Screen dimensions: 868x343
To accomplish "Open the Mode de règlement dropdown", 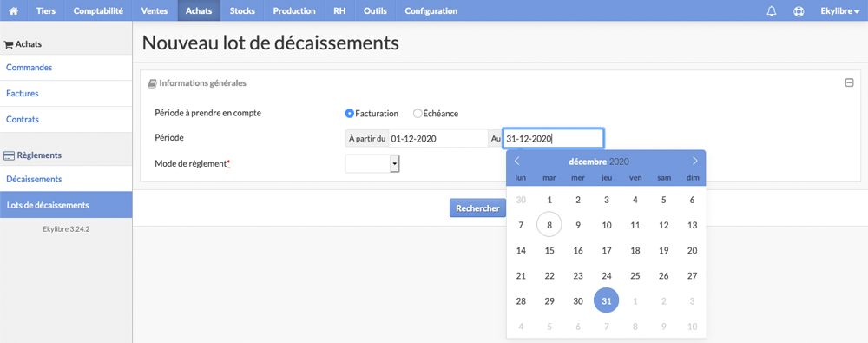I will tap(372, 163).
